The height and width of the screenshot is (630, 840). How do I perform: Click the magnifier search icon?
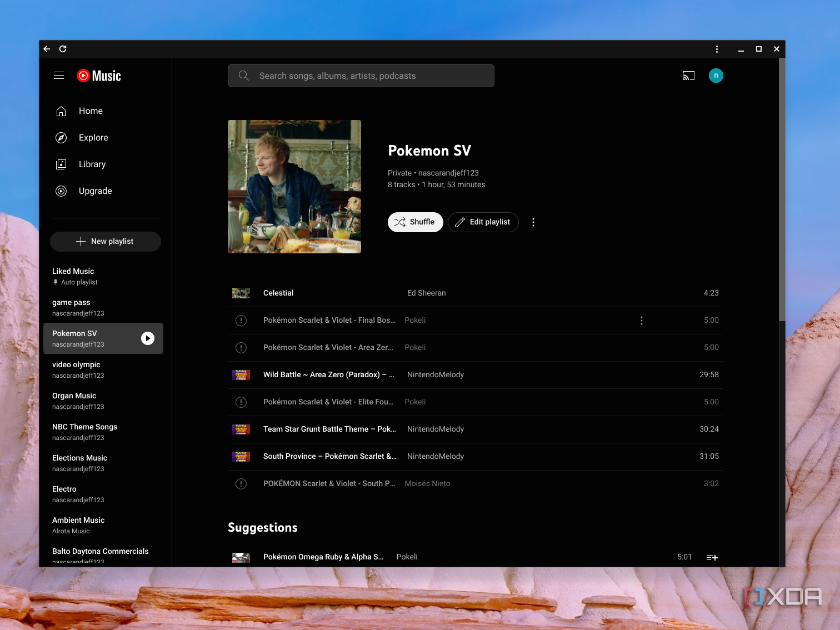click(243, 76)
